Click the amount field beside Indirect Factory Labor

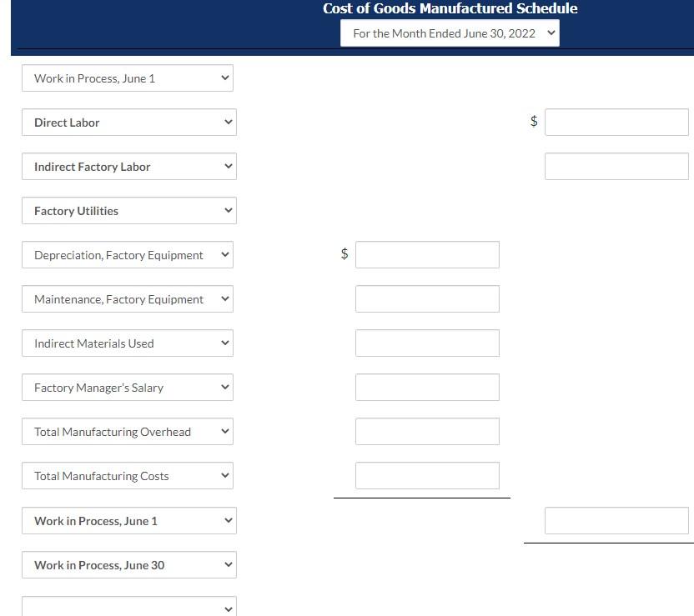[x=616, y=166]
